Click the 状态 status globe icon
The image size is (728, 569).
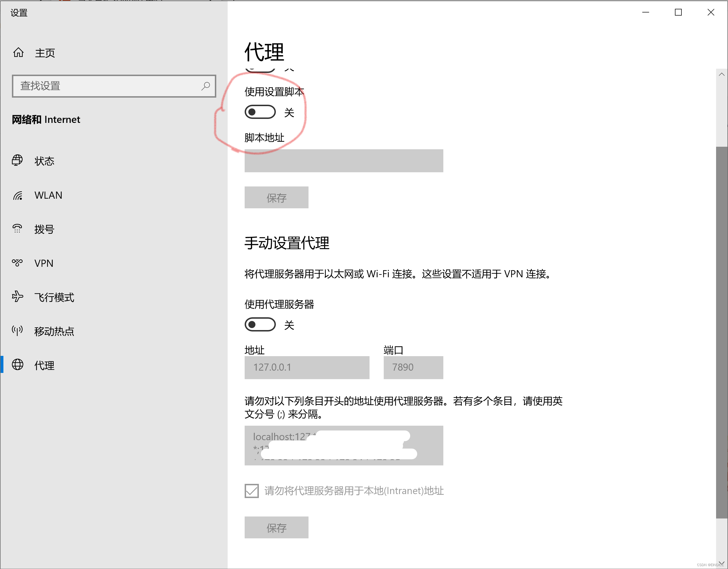pos(17,160)
